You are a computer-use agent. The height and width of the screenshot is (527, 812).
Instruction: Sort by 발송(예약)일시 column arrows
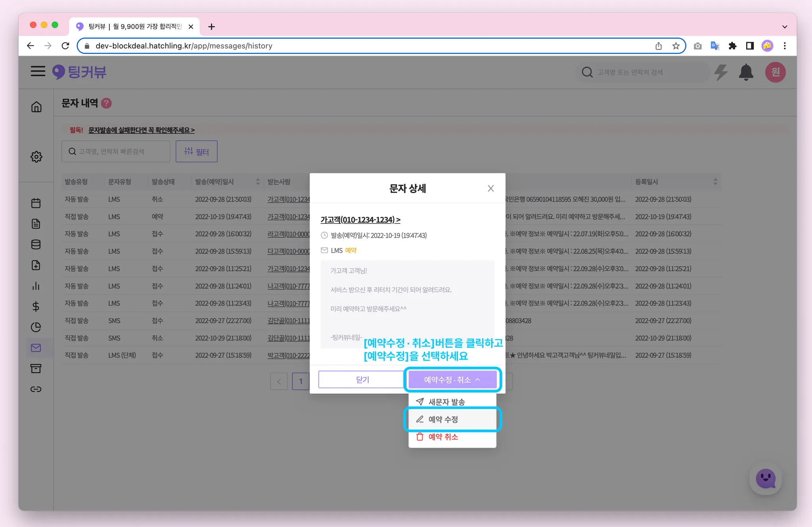click(x=258, y=182)
